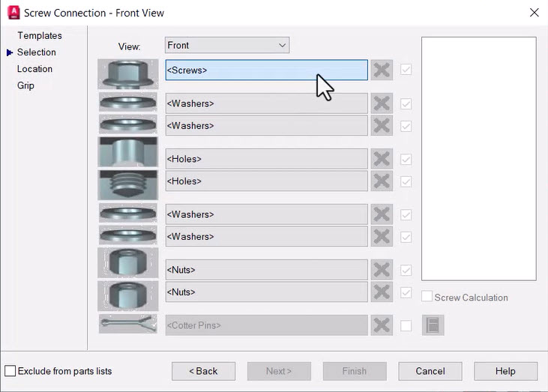Click the last hex nut image button
Screen dimensions: 548x392
(128, 296)
